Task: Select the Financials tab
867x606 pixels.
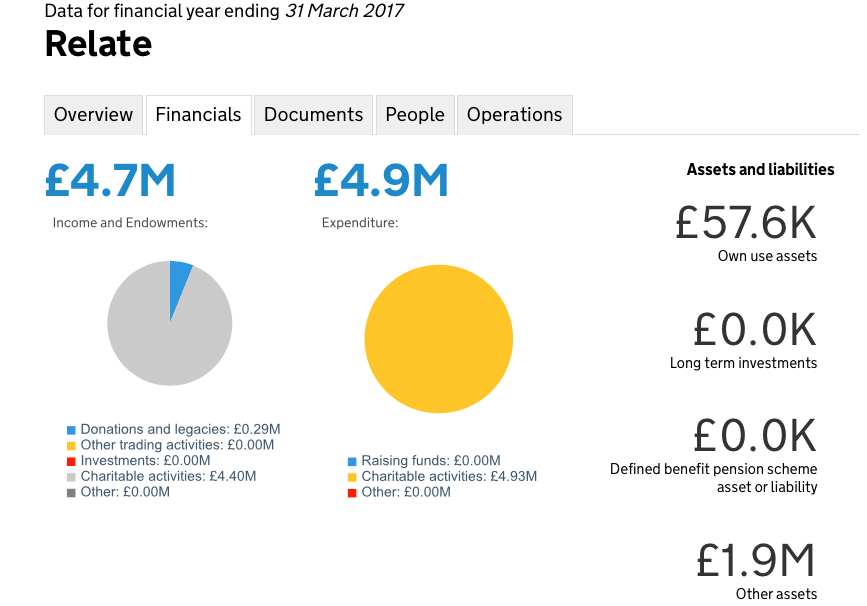Action: click(x=198, y=115)
